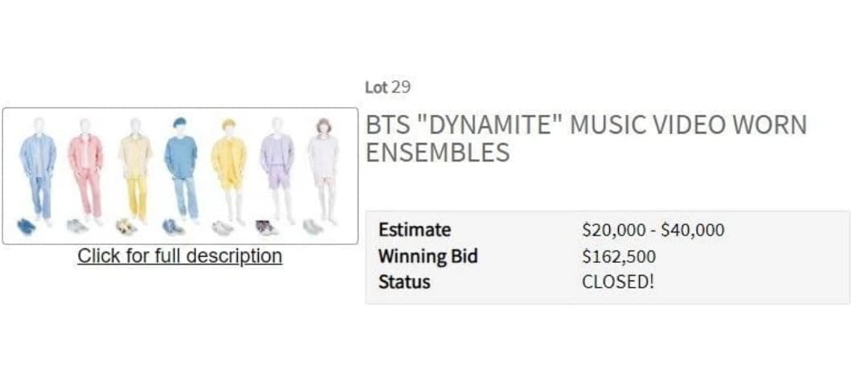Click the light grey sneakers under white outfit

(313, 227)
